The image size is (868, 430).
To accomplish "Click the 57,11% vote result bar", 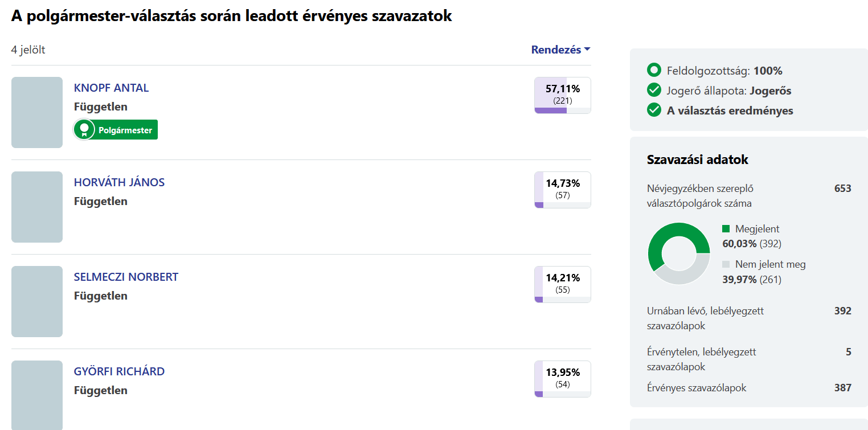I will [562, 95].
